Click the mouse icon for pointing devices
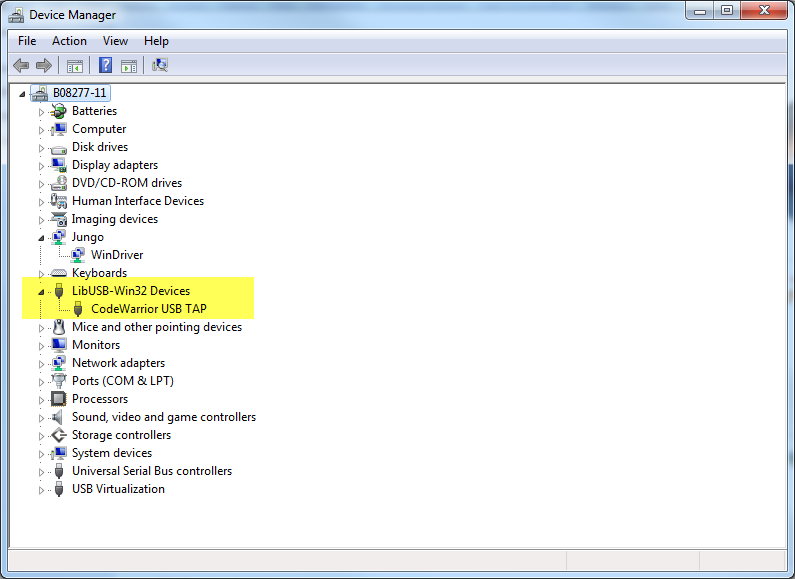 pyautogui.click(x=59, y=327)
